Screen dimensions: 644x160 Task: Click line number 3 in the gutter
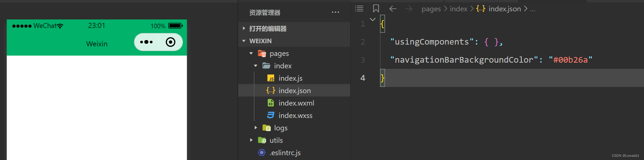[x=363, y=60]
